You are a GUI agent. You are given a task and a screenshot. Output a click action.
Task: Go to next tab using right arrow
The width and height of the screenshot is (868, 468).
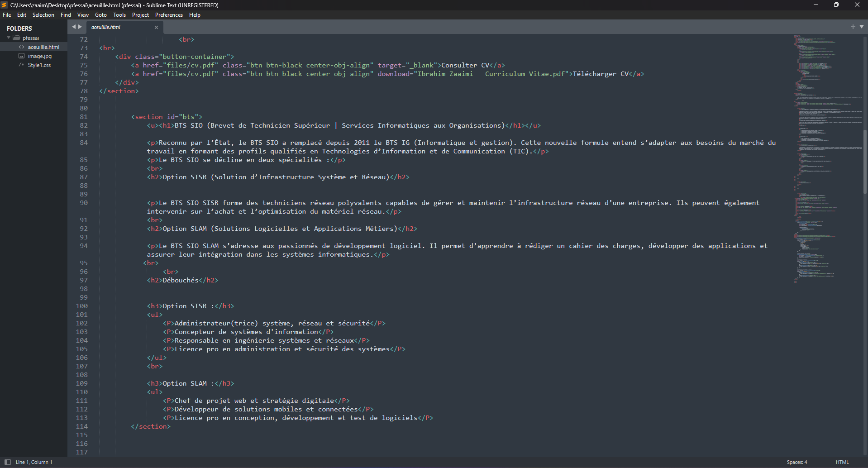80,27
